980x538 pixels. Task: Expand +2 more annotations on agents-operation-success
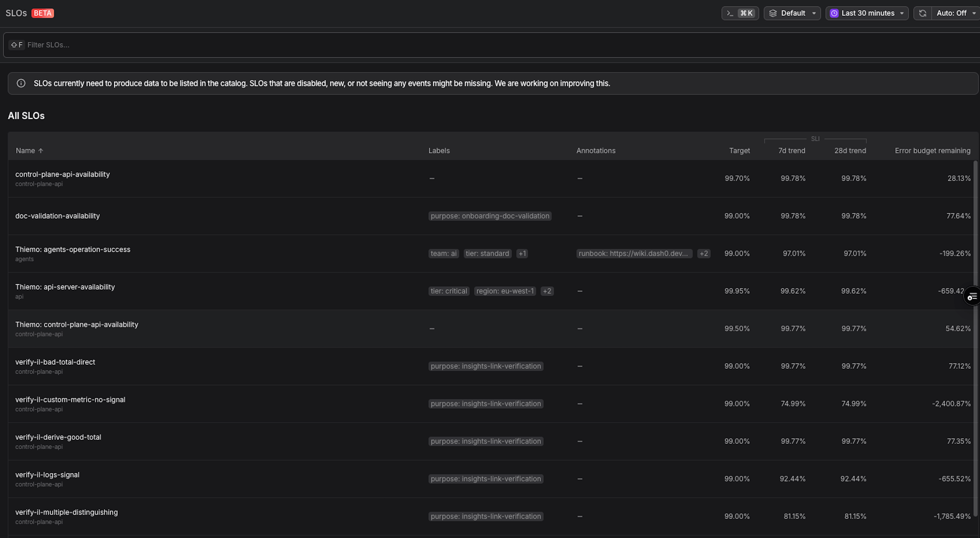pos(704,254)
